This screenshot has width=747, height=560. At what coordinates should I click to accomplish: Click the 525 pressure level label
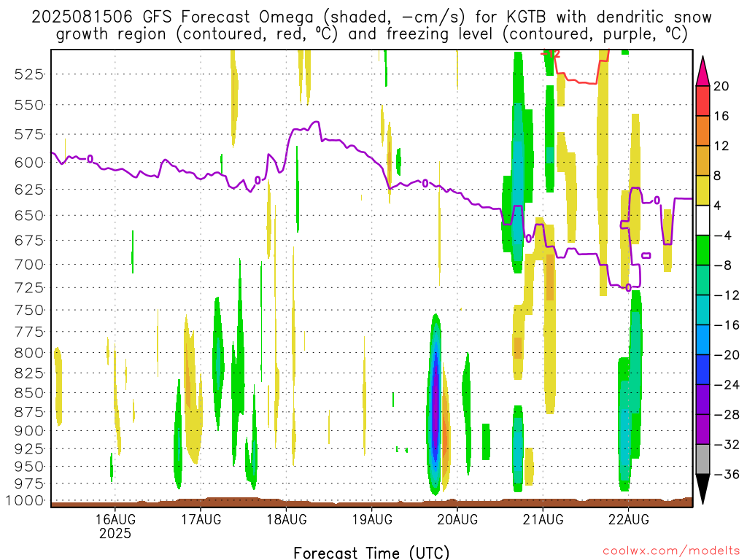(28, 74)
